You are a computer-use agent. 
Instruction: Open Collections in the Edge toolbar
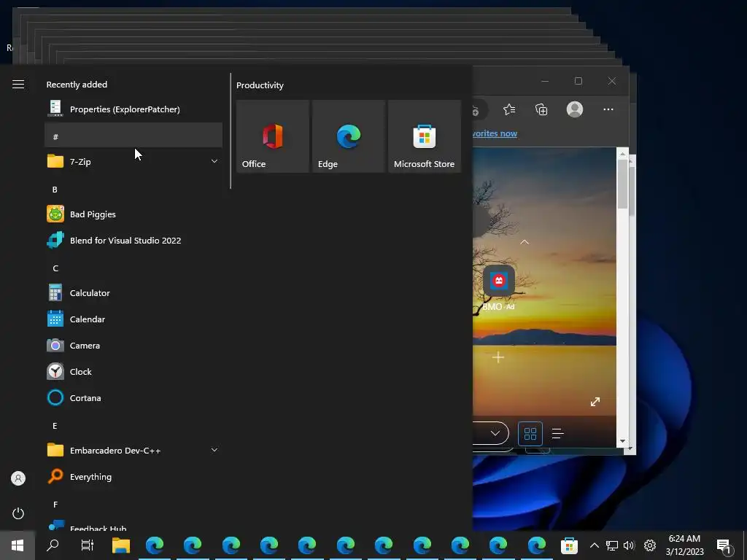541,109
